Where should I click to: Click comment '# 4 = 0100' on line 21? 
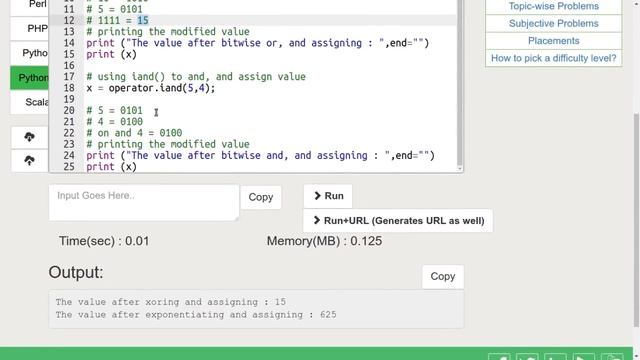pyautogui.click(x=115, y=122)
